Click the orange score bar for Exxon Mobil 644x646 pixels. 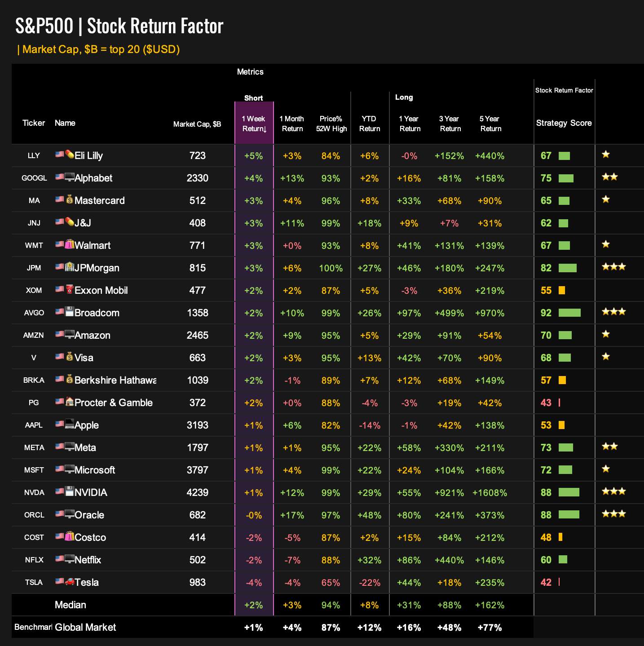click(x=562, y=290)
